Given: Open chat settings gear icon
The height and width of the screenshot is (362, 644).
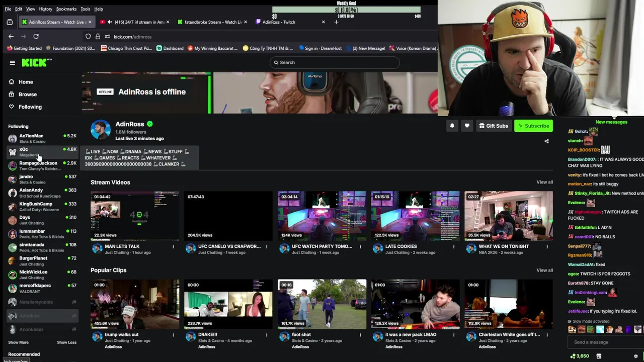Looking at the screenshot, I should 635,356.
